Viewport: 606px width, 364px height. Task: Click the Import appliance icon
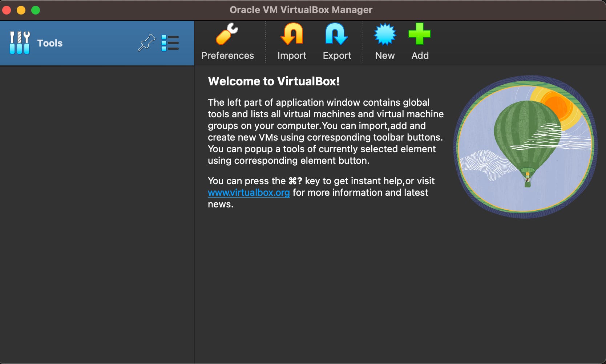(x=292, y=34)
